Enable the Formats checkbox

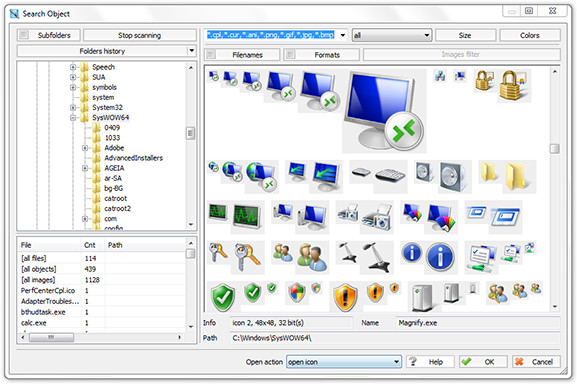pos(290,55)
